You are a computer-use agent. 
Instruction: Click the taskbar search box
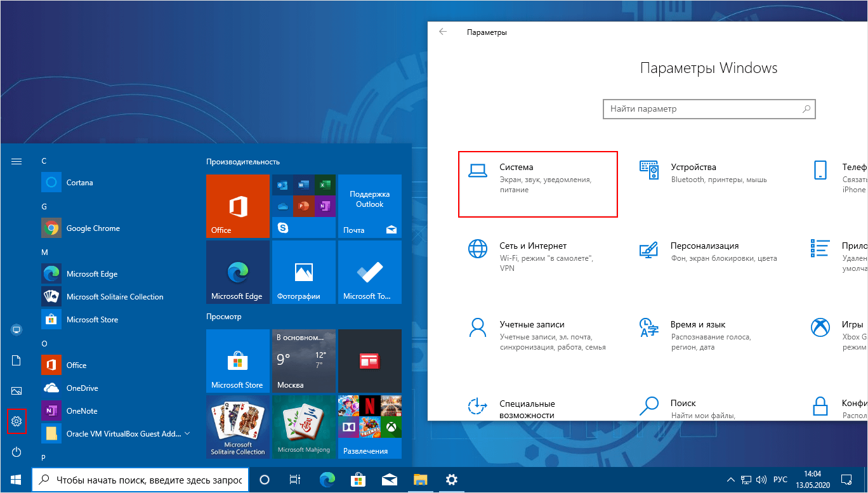pyautogui.click(x=140, y=480)
